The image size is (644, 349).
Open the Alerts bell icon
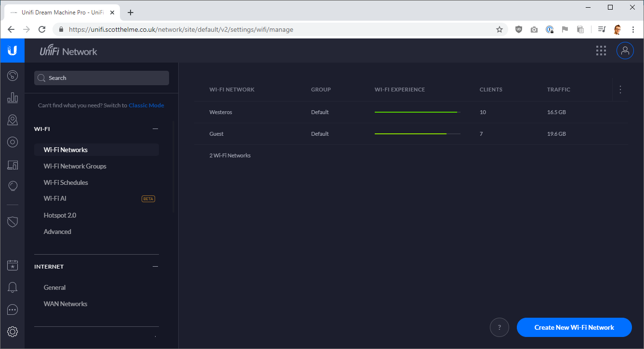click(13, 287)
